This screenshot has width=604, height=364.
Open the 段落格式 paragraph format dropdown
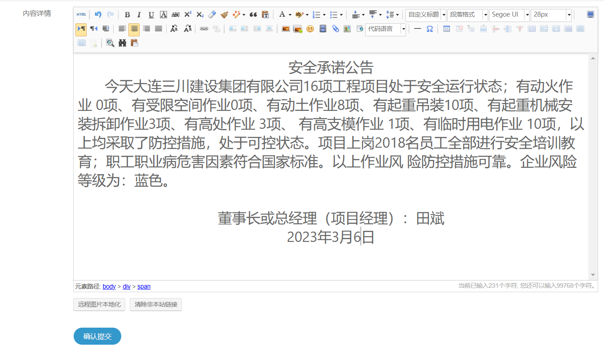click(x=467, y=15)
